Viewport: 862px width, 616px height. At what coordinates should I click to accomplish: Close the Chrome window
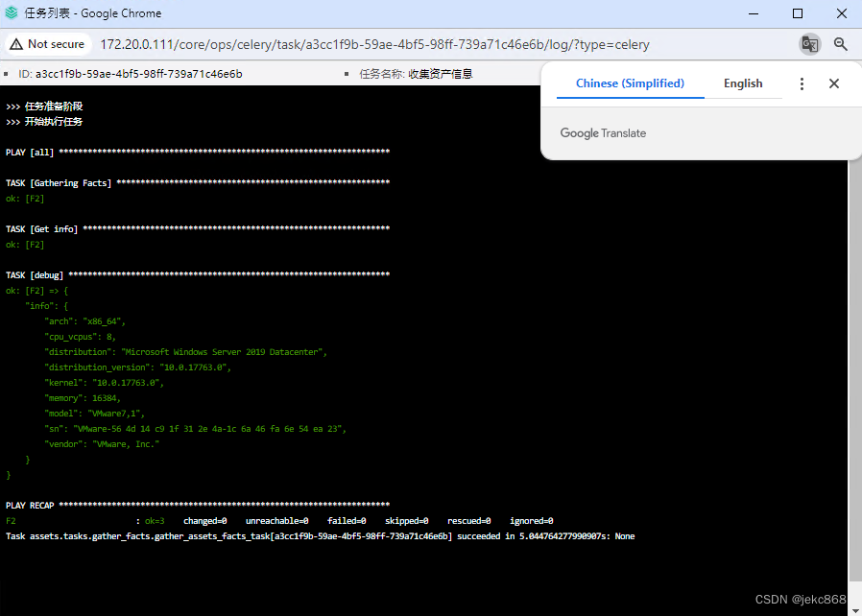point(842,13)
